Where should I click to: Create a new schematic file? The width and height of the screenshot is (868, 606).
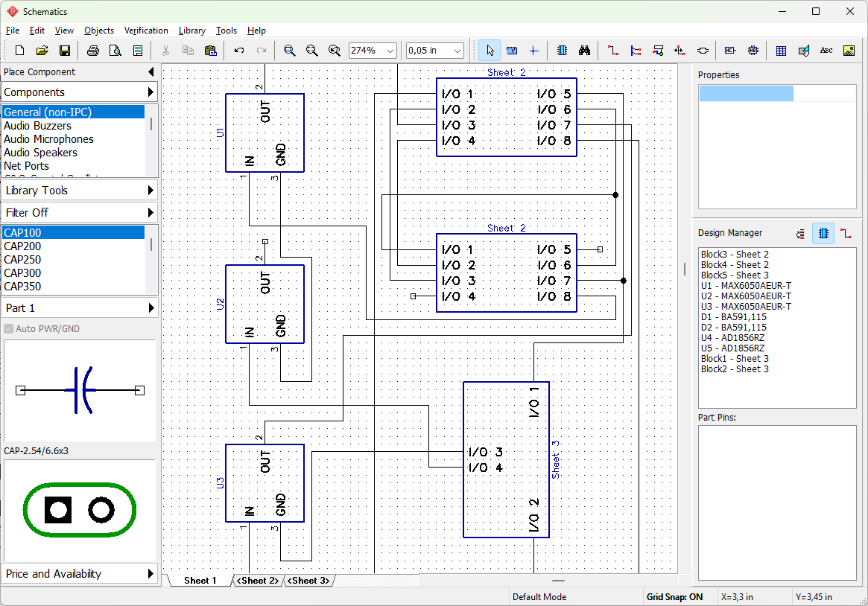tap(19, 51)
